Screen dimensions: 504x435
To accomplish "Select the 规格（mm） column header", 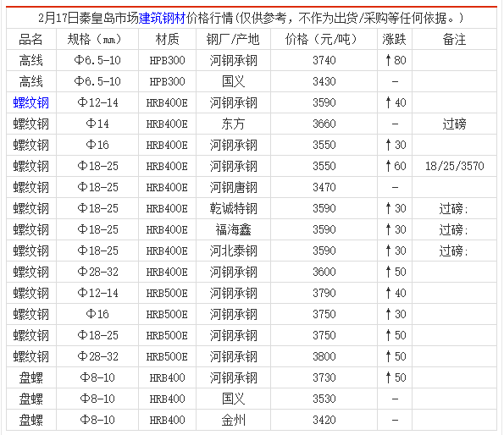I will tap(97, 39).
